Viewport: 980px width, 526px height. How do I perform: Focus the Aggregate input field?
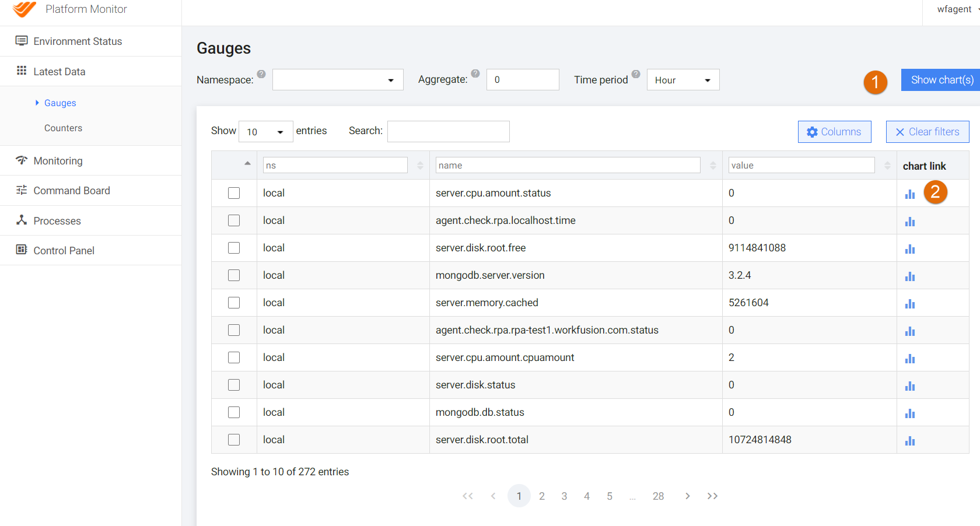523,80
